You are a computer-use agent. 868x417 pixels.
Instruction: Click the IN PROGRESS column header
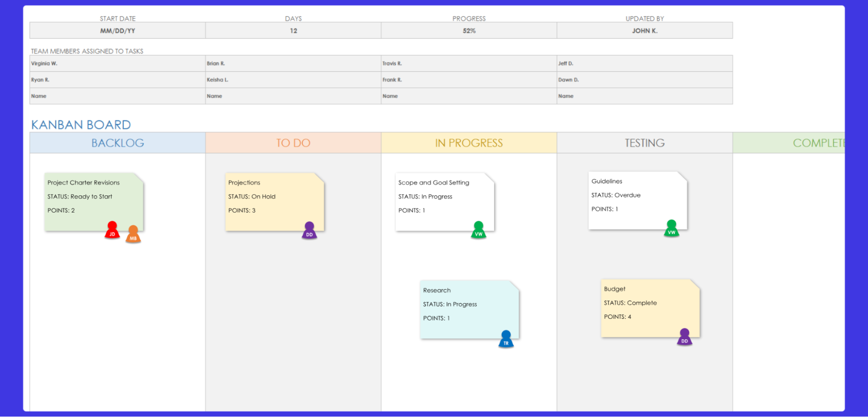point(469,143)
